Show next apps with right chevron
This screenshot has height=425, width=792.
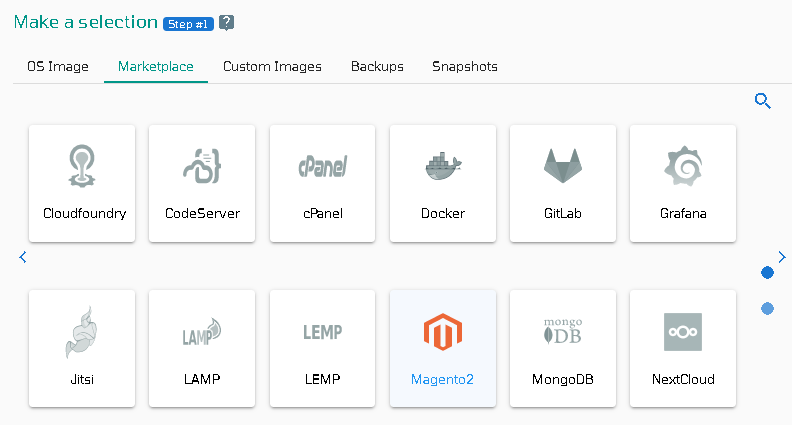(x=782, y=257)
